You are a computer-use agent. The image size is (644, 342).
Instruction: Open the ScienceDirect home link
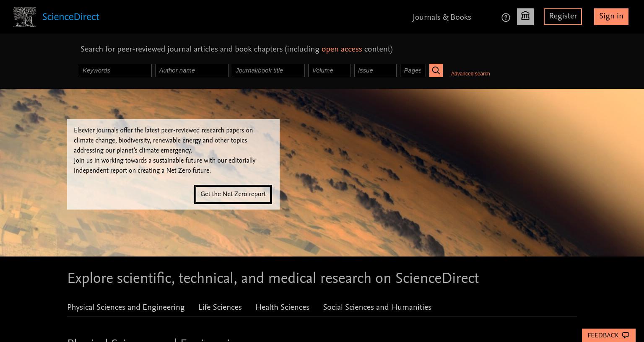point(71,17)
